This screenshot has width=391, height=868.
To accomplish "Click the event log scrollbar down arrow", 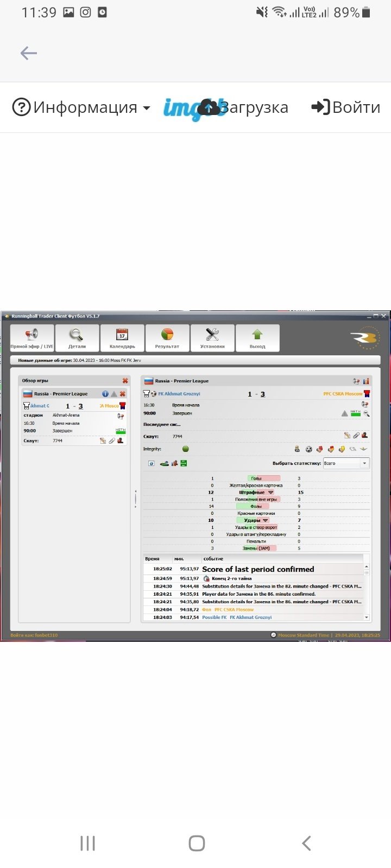I will click(367, 617).
